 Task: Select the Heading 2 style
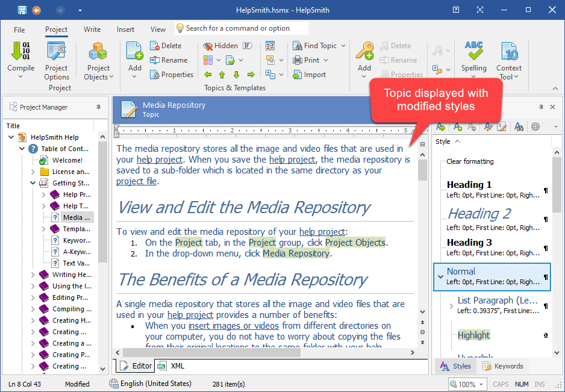point(492,219)
